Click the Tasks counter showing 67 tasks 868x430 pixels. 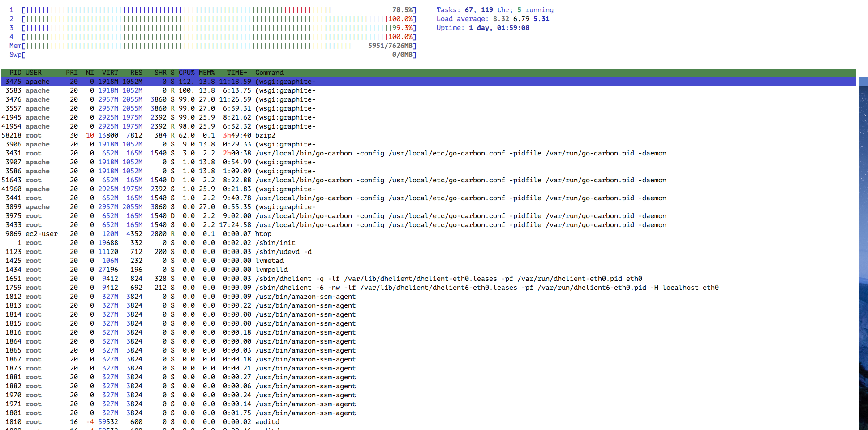pyautogui.click(x=470, y=9)
